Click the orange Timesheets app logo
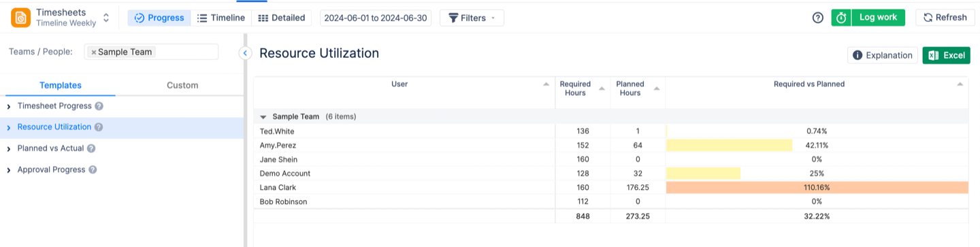The height and width of the screenshot is (247, 980). tap(21, 18)
